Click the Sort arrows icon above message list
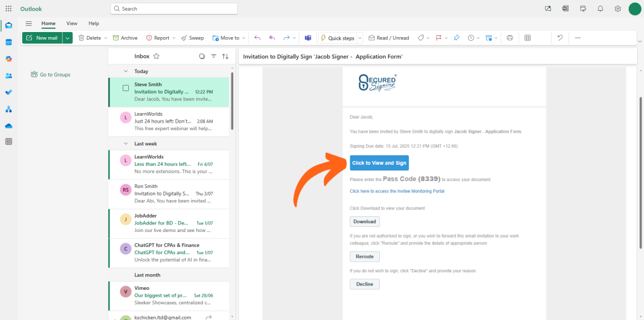Viewport: 644px width, 320px height. [x=225, y=57]
